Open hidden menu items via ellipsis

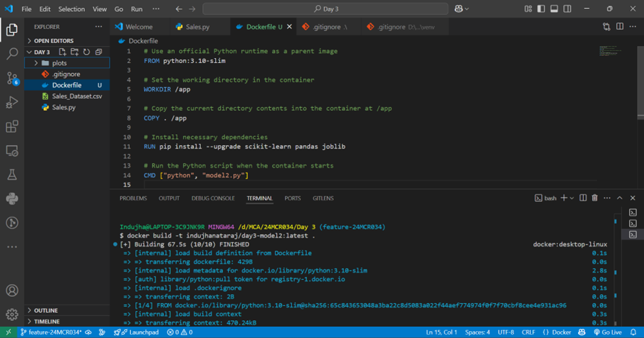click(x=156, y=9)
